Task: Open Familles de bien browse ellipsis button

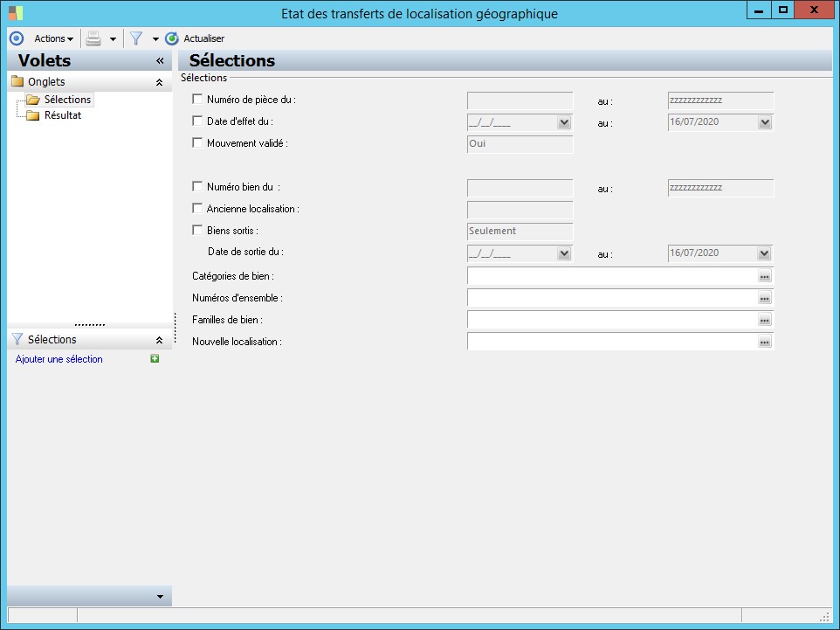Action: [x=764, y=320]
